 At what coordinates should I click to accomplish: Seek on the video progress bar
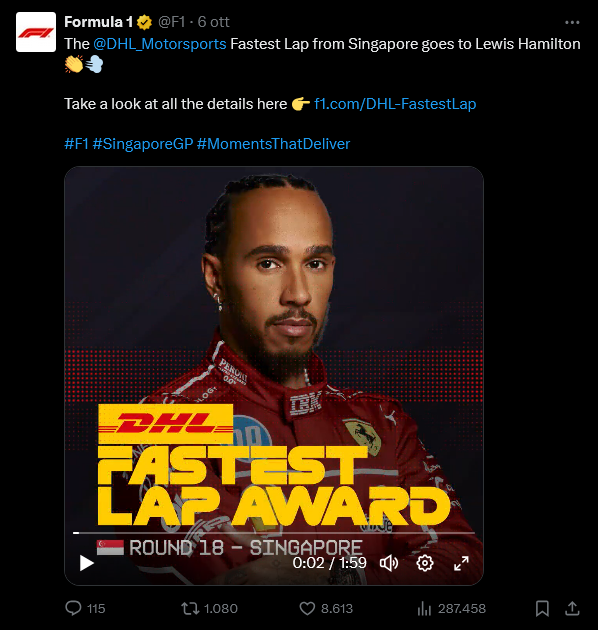(x=274, y=533)
